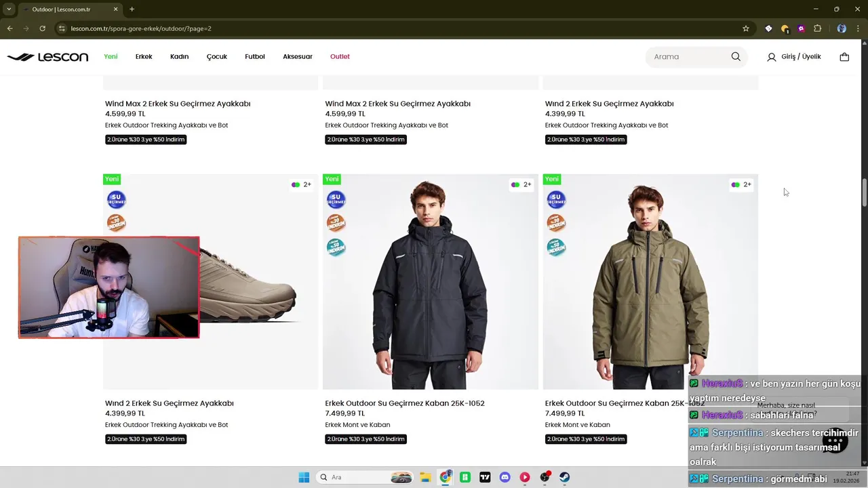Reload the page in Chrome

click(x=42, y=28)
